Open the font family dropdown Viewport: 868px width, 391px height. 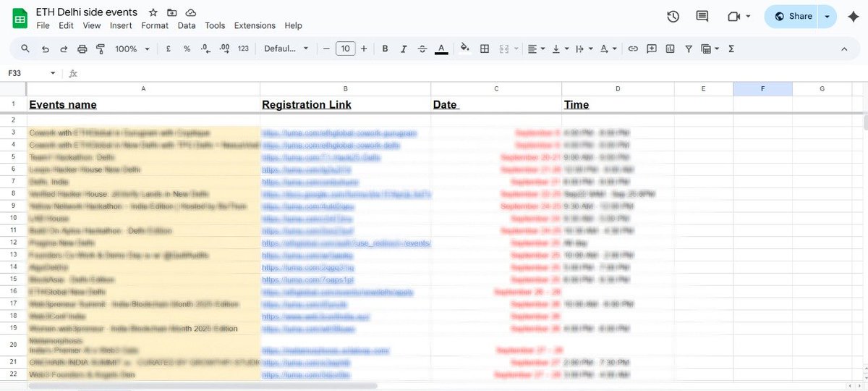[286, 49]
